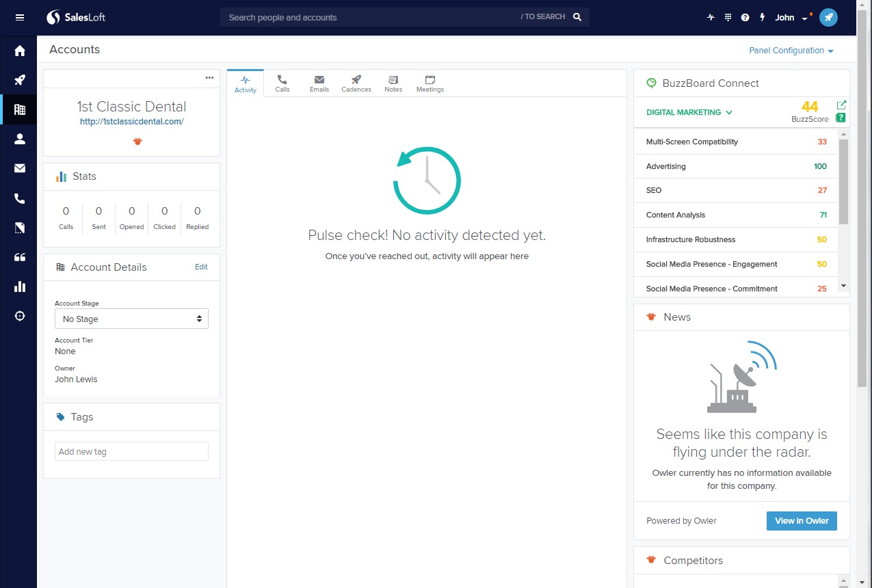Open Accounts building icon in sidebar
Screen dimensions: 872x588
coord(20,109)
